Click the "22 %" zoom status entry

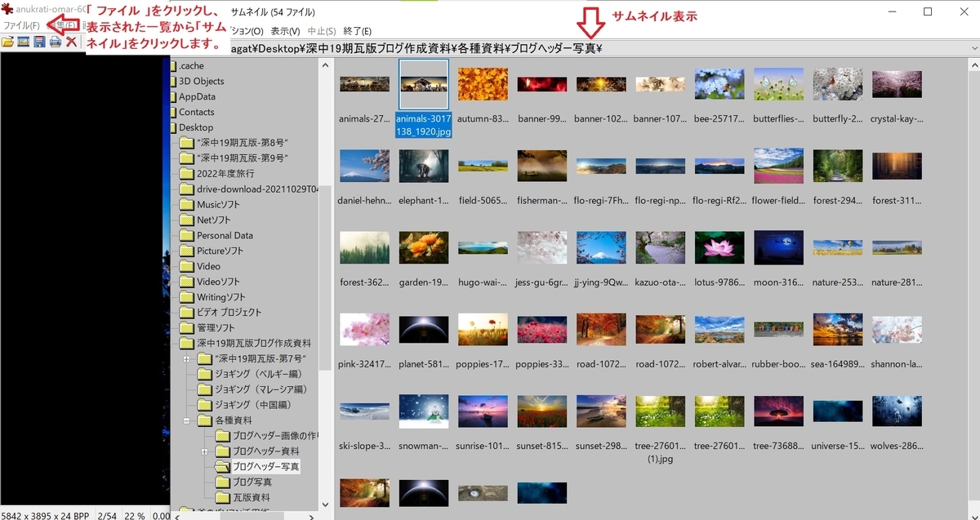click(x=135, y=516)
